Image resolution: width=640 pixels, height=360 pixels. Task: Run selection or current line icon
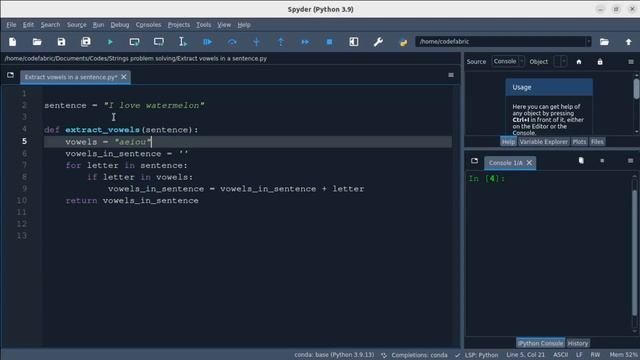click(x=183, y=42)
